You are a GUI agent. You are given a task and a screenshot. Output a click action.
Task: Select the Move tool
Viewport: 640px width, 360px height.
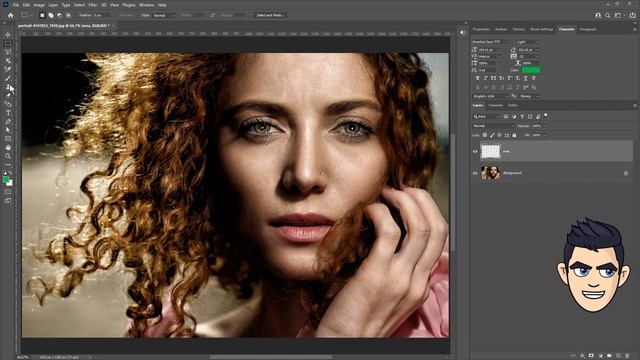coord(8,35)
